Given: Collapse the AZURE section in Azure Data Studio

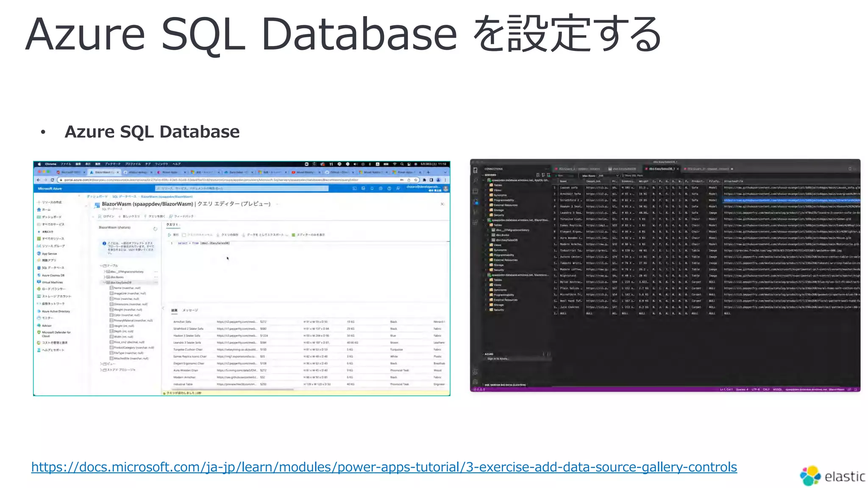Looking at the screenshot, I should [x=489, y=354].
